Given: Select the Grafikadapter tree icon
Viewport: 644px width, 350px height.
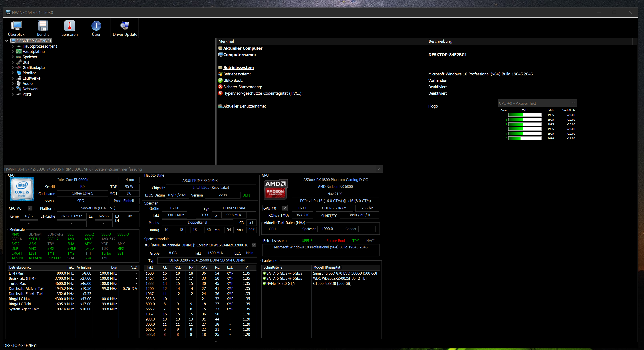Looking at the screenshot, I should click(x=19, y=67).
